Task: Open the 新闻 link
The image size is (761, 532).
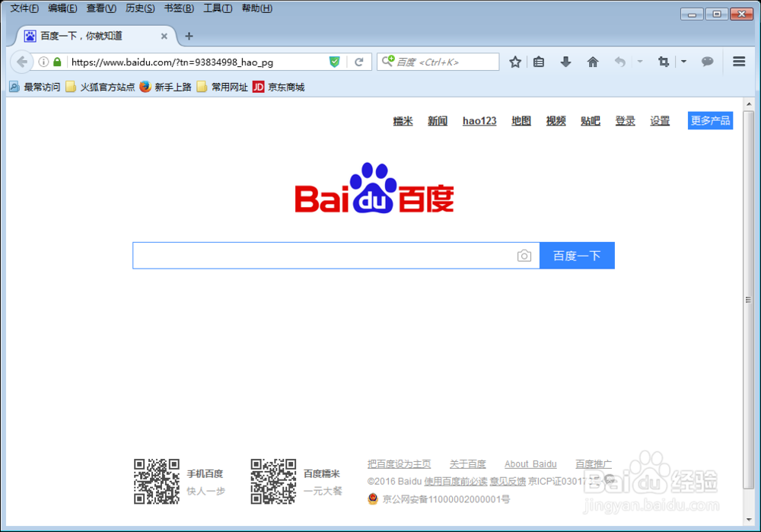Action: 438,121
